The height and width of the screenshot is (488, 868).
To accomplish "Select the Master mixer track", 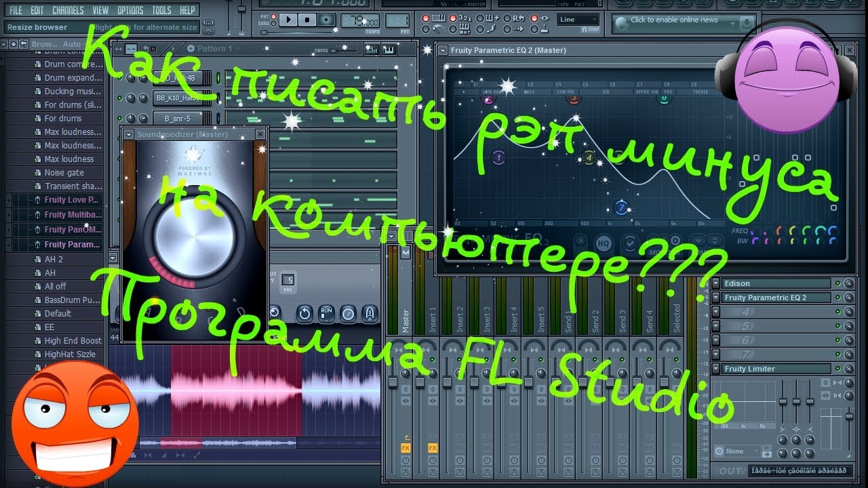I will (x=406, y=322).
